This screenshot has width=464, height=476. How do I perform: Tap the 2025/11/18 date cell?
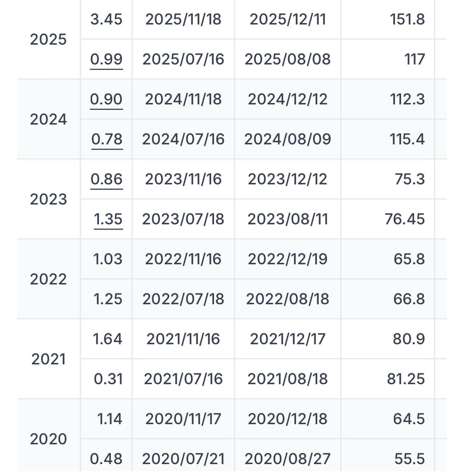coord(183,19)
